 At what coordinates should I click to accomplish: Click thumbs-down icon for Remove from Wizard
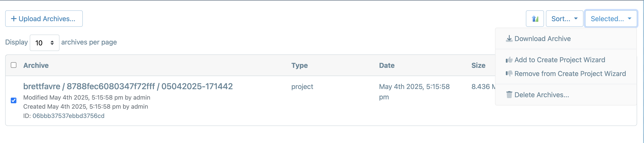509,73
